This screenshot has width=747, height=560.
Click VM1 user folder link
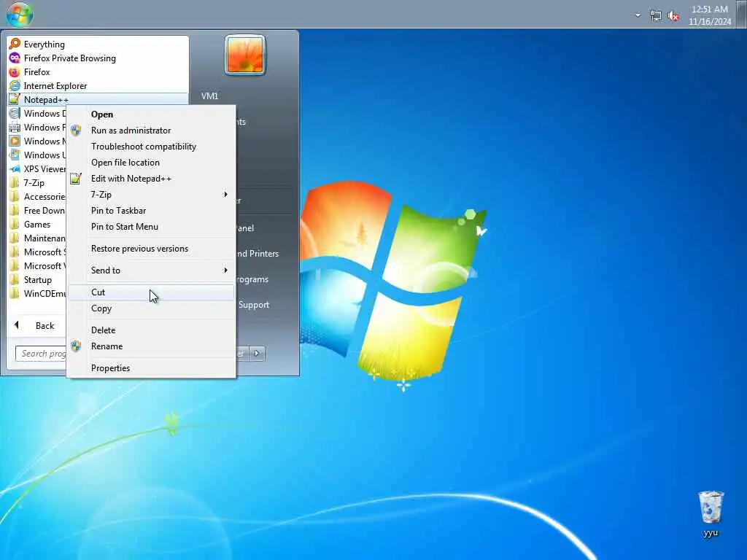(x=209, y=96)
